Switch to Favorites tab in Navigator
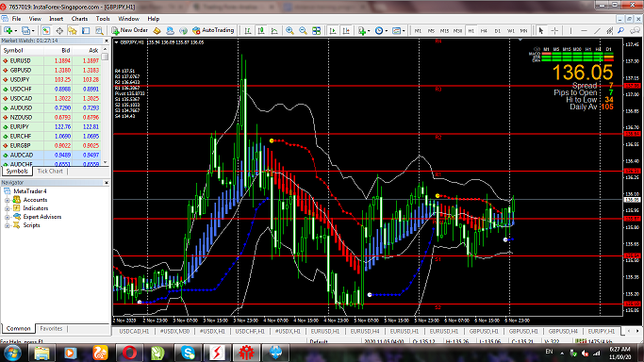The image size is (644, 362). (x=51, y=329)
